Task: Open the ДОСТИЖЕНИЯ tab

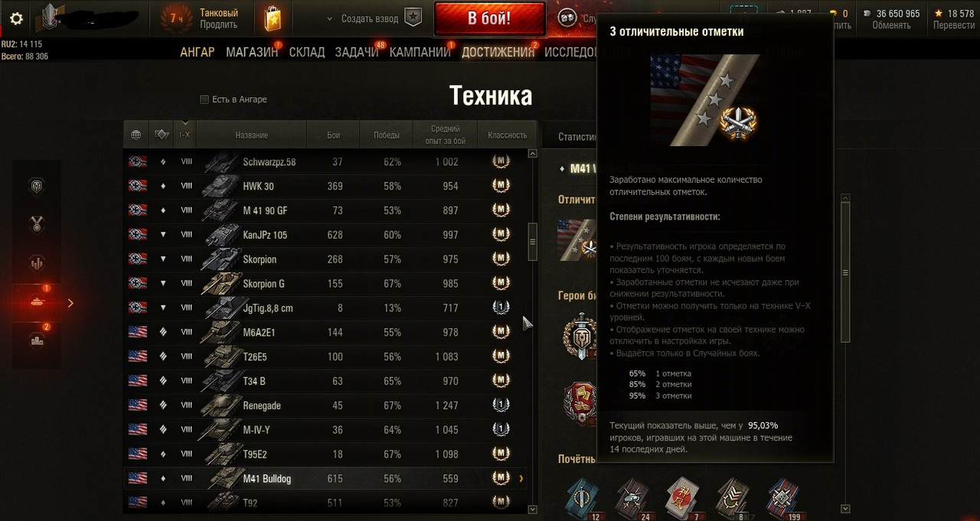Action: click(498, 52)
